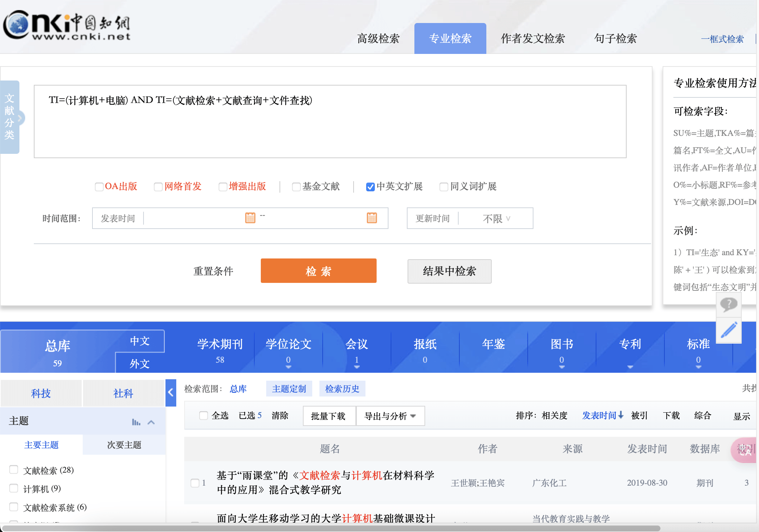Sort results by 相关度
Image resolution: width=759 pixels, height=532 pixels.
(554, 416)
